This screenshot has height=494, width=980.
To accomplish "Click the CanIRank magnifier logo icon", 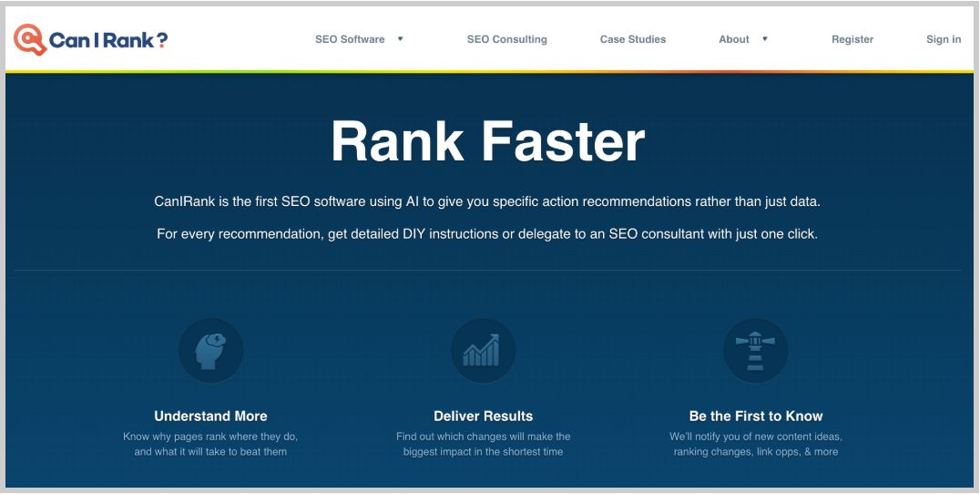I will (30, 40).
